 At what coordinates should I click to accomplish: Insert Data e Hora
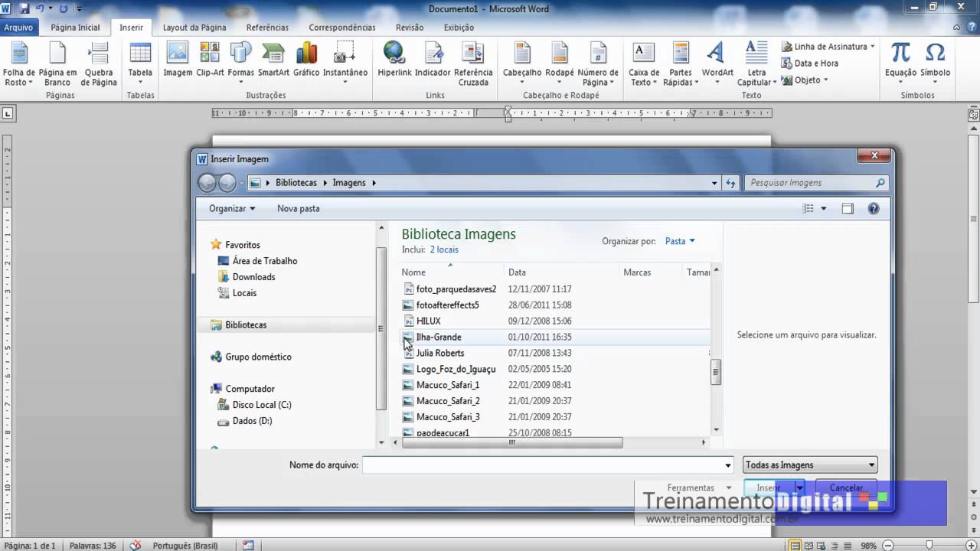(810, 64)
